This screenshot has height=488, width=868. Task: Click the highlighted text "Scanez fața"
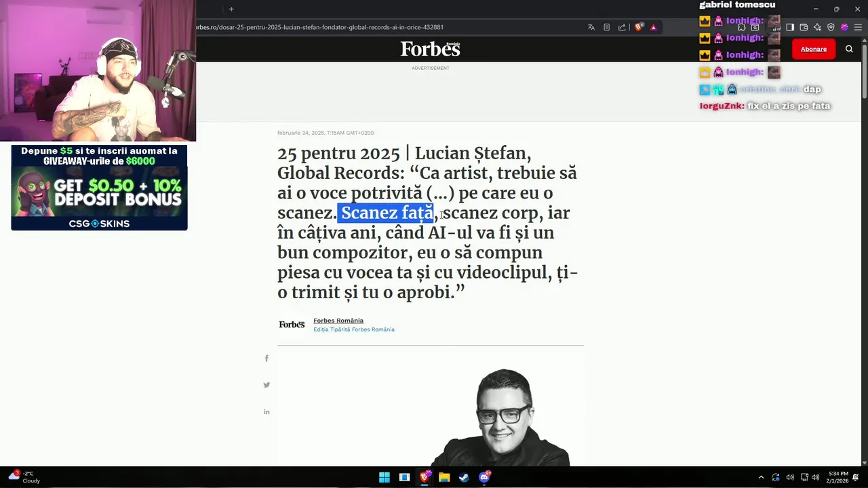387,213
